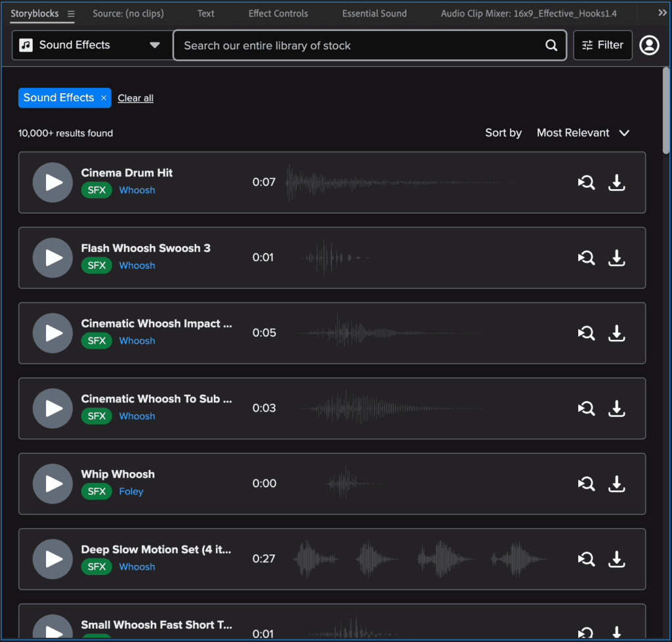
Task: Click Whoosh category on Deep Slow Motion Set
Action: [137, 567]
